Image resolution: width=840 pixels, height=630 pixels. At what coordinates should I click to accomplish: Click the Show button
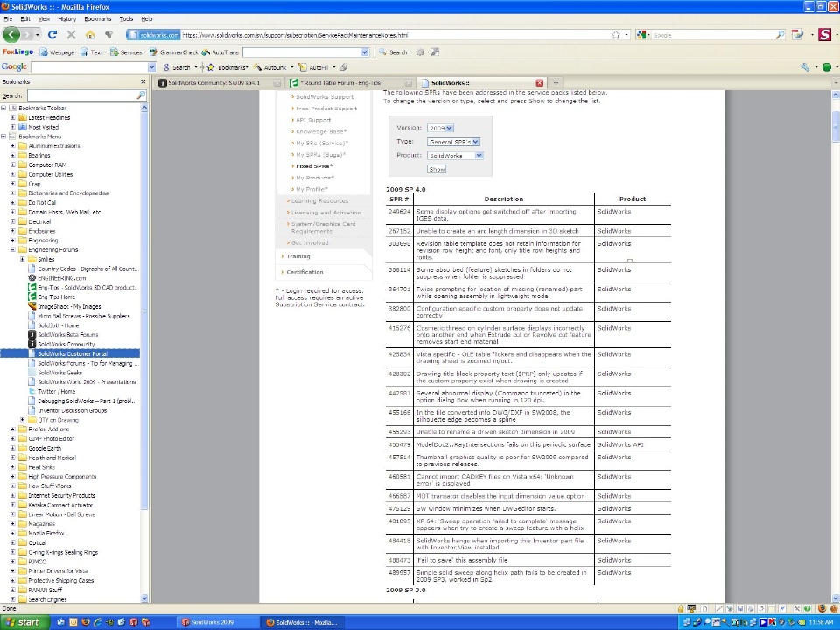coord(437,169)
